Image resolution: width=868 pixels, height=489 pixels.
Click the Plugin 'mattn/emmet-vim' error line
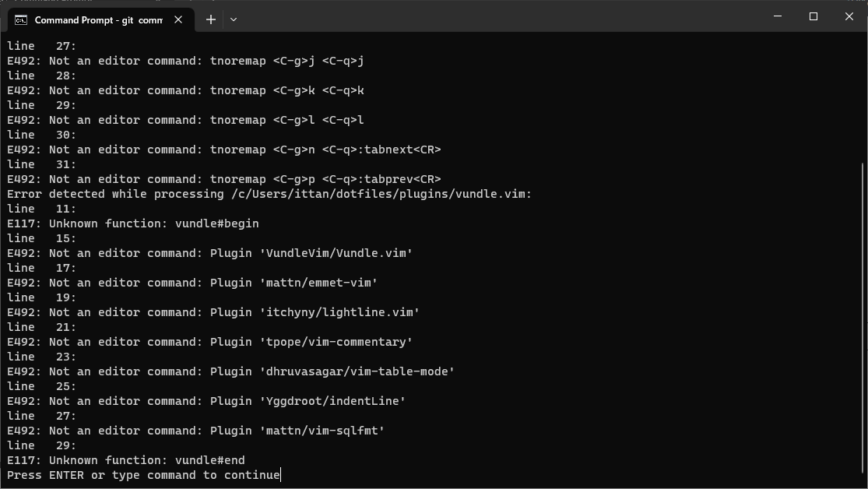(192, 283)
